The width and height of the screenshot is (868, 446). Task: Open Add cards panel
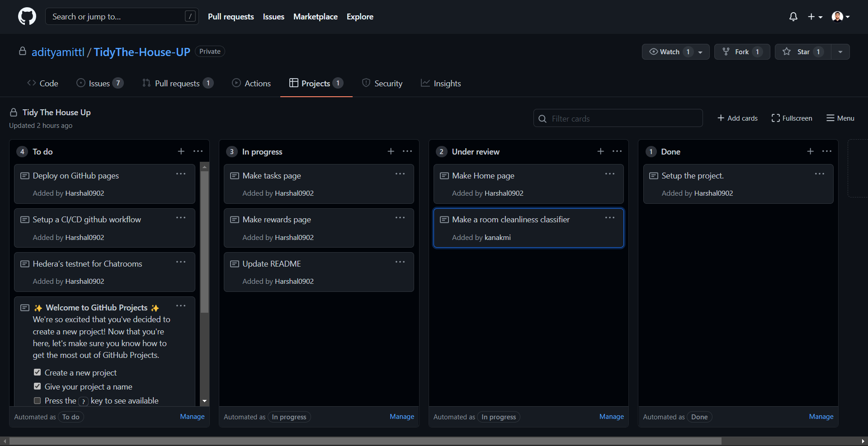coord(737,118)
